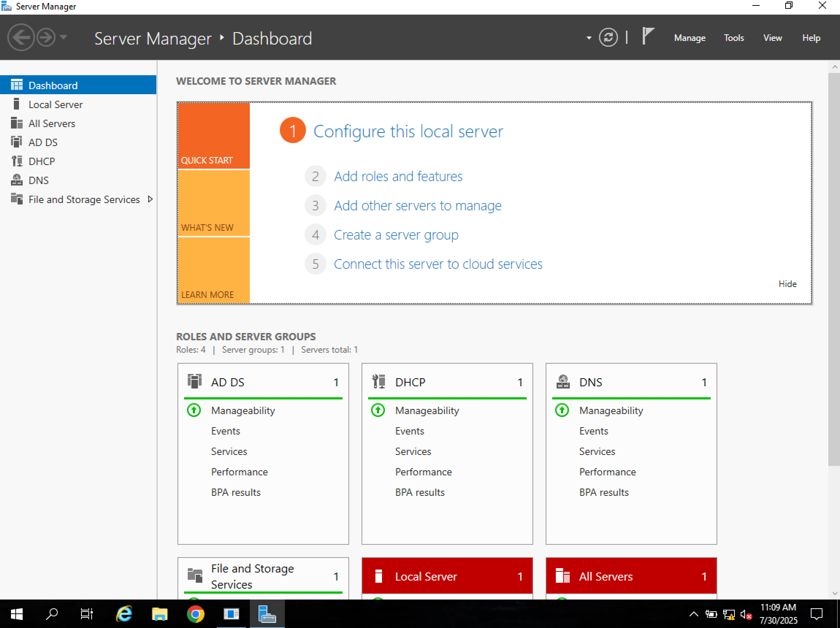This screenshot has height=628, width=840.
Task: Open Services in the AD DS tile
Action: (x=229, y=451)
